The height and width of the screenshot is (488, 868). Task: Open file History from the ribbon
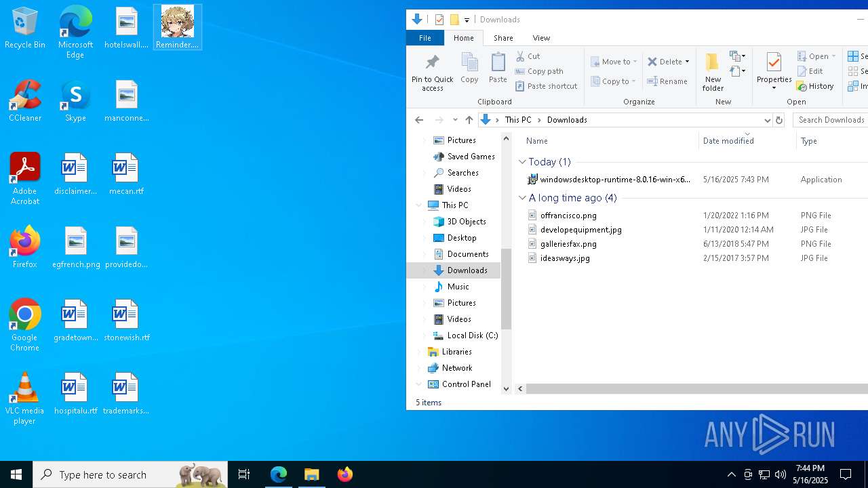[815, 86]
